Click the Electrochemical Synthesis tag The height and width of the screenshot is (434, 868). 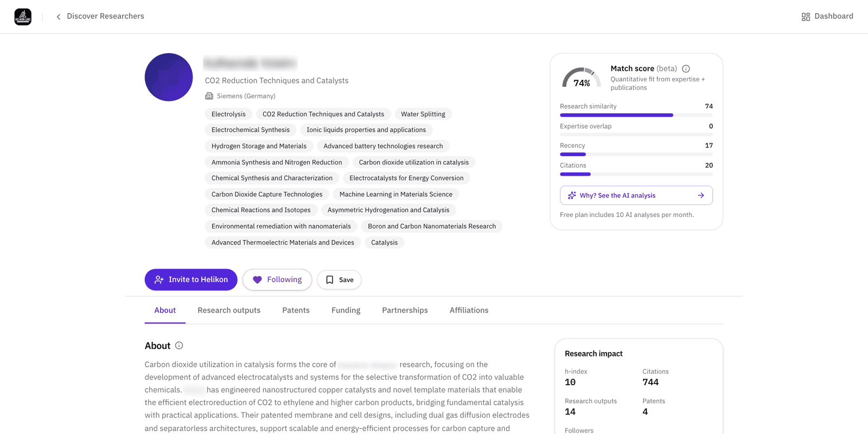251,130
